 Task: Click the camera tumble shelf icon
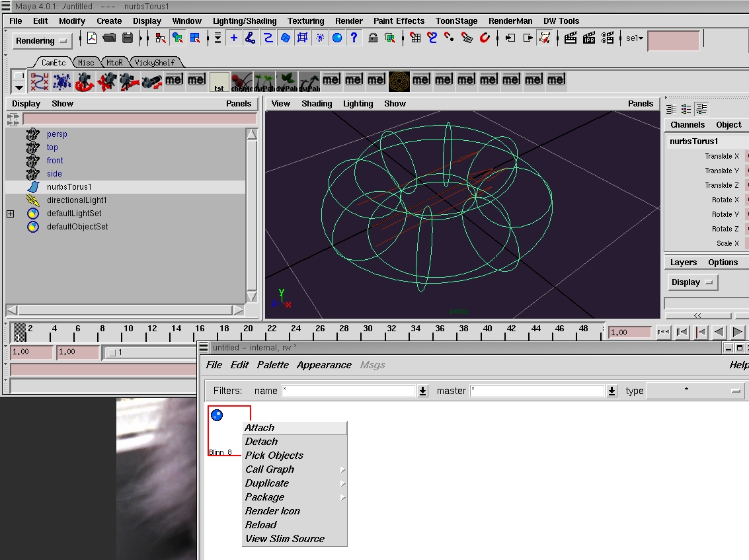tap(85, 82)
